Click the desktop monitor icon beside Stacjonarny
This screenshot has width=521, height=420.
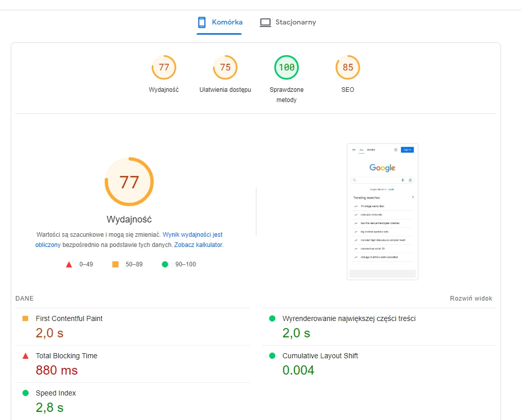(x=265, y=22)
